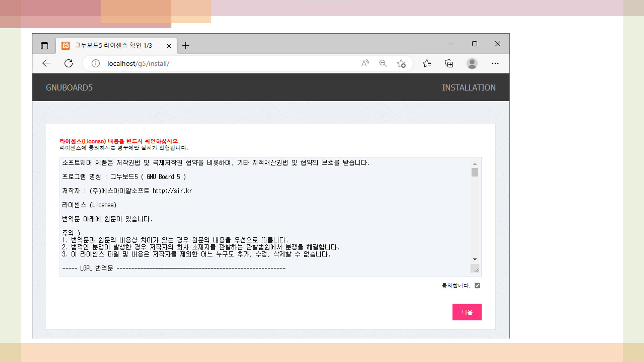Click the site information icon in address bar
This screenshot has height=362, width=644.
pos(96,63)
